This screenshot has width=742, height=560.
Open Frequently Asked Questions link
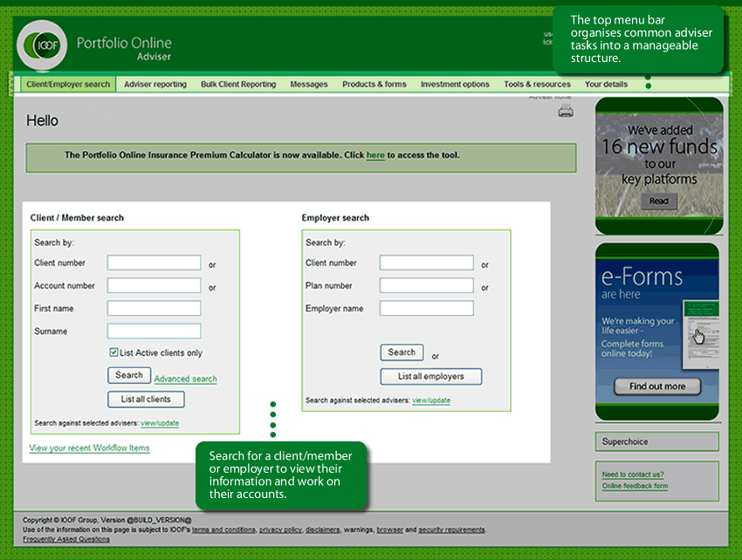click(66, 539)
